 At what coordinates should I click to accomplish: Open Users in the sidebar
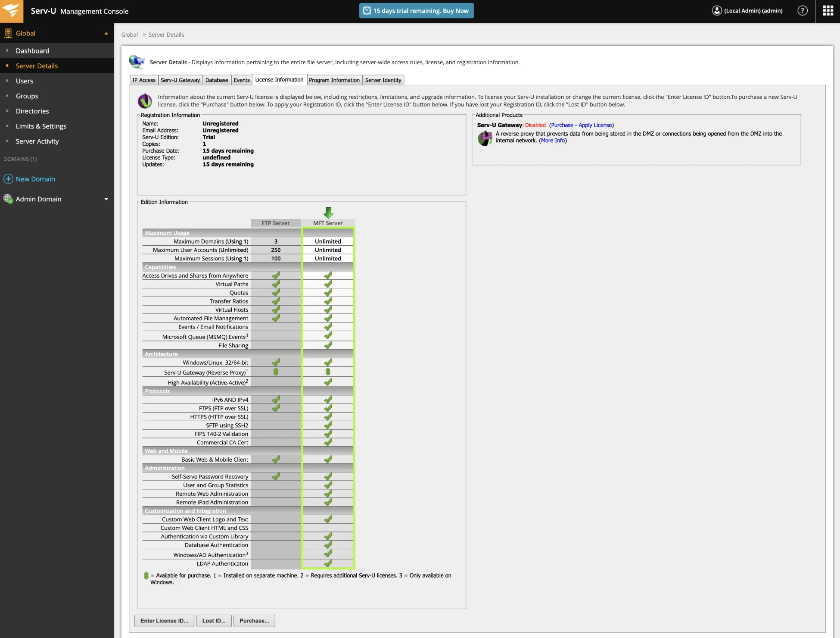coord(57,81)
